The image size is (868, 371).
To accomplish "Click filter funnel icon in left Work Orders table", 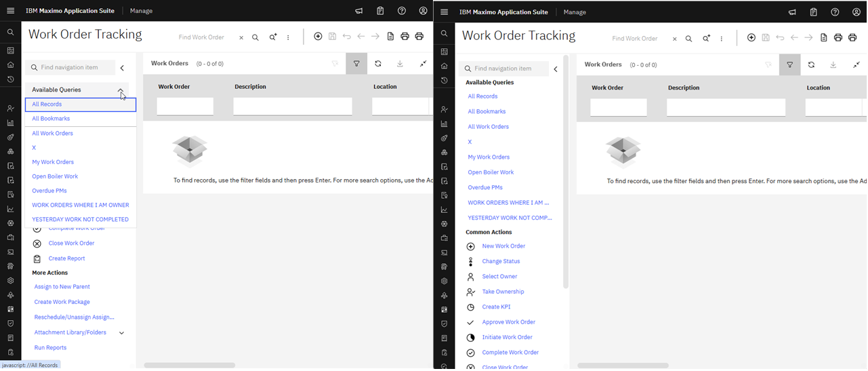I will [x=356, y=64].
